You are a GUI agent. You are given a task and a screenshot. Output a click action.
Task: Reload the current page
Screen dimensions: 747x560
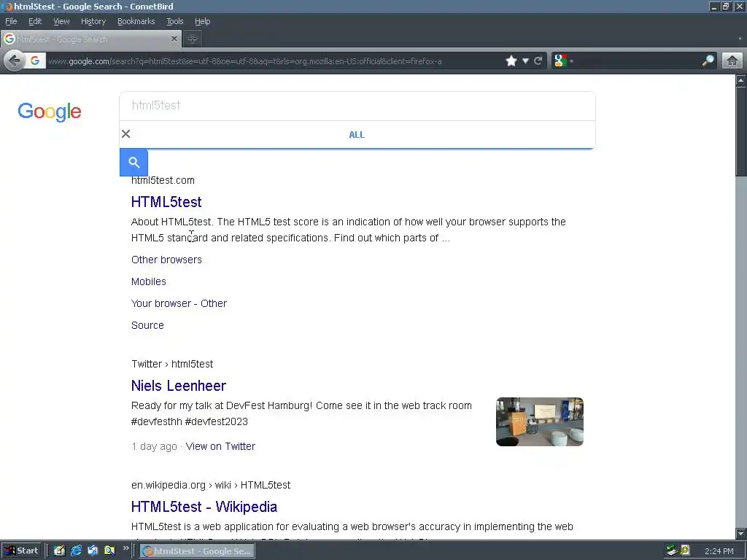coord(538,61)
